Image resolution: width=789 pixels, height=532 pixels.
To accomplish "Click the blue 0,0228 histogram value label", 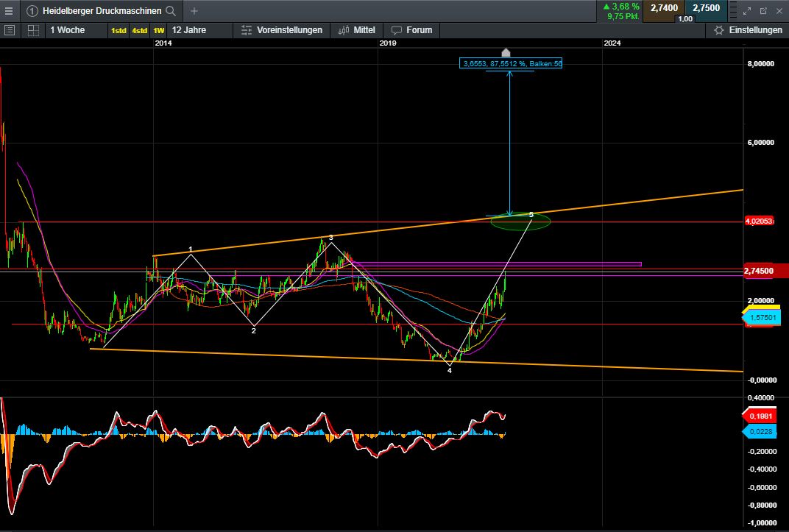I will (760, 431).
